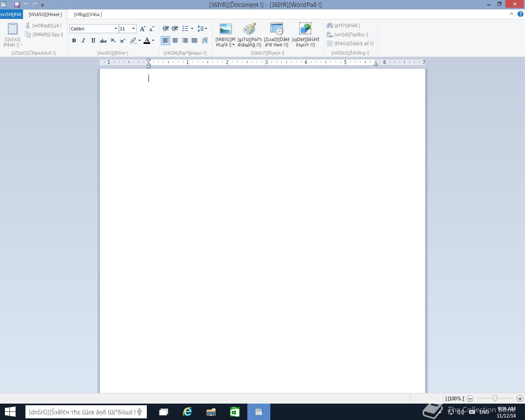Screen dimensions: 525x420
Task: Click Undo in quick access toolbar
Action: click(26, 5)
